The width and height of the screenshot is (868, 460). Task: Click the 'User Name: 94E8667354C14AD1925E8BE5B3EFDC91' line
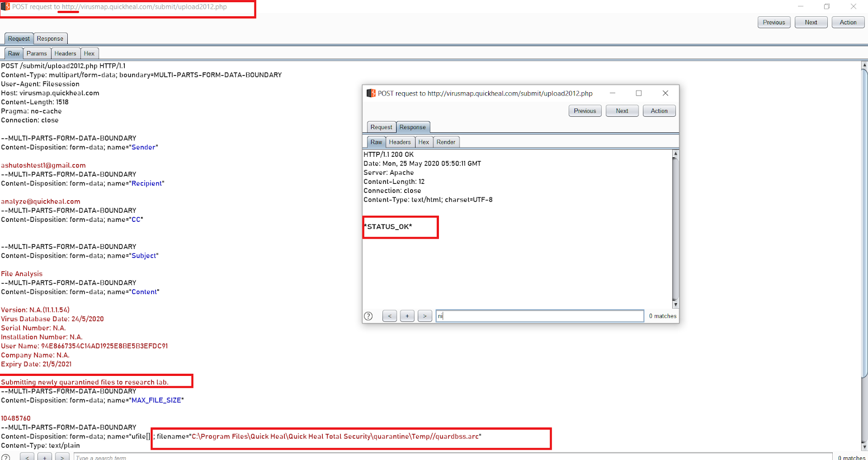click(x=85, y=346)
